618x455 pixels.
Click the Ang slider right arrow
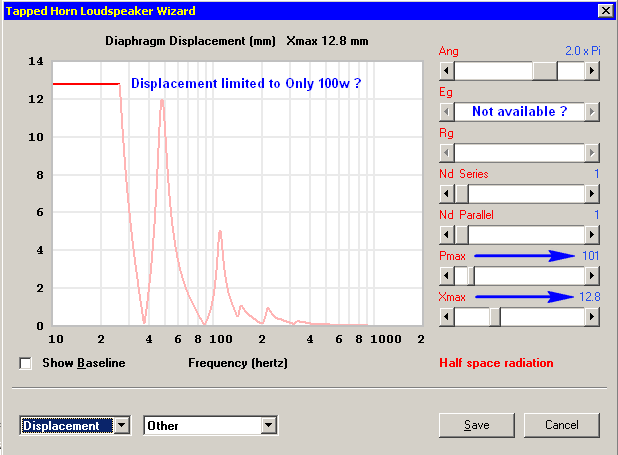click(x=592, y=71)
